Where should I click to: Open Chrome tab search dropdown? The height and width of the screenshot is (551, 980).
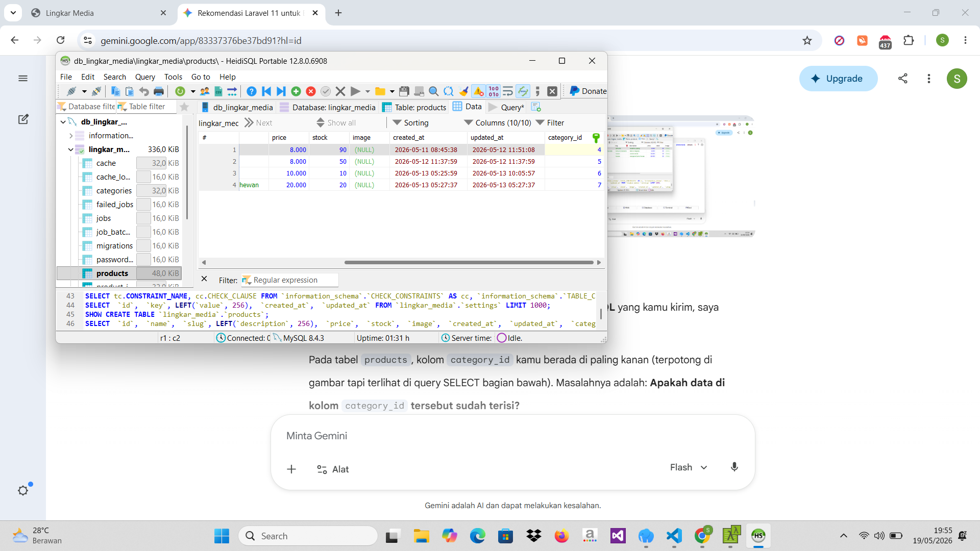coord(13,13)
